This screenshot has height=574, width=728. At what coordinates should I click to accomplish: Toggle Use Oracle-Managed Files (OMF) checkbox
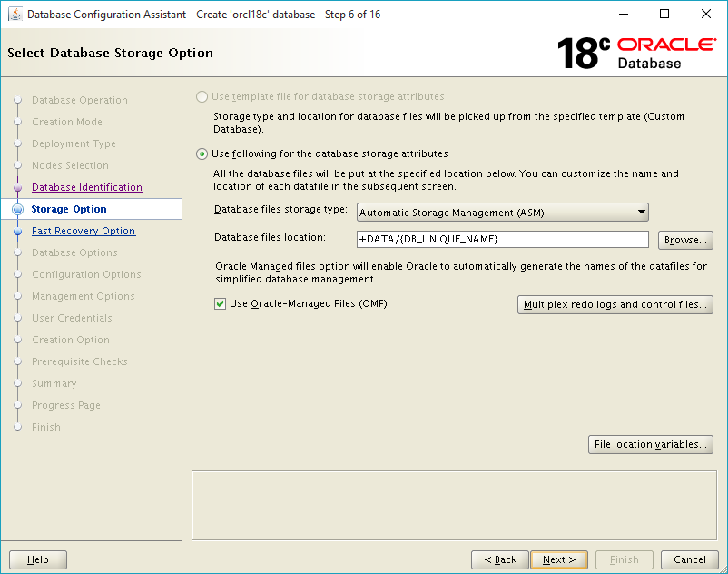click(220, 304)
